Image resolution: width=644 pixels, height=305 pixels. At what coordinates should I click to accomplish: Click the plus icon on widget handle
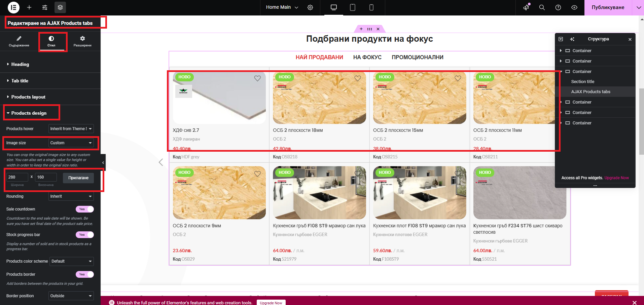[361, 29]
